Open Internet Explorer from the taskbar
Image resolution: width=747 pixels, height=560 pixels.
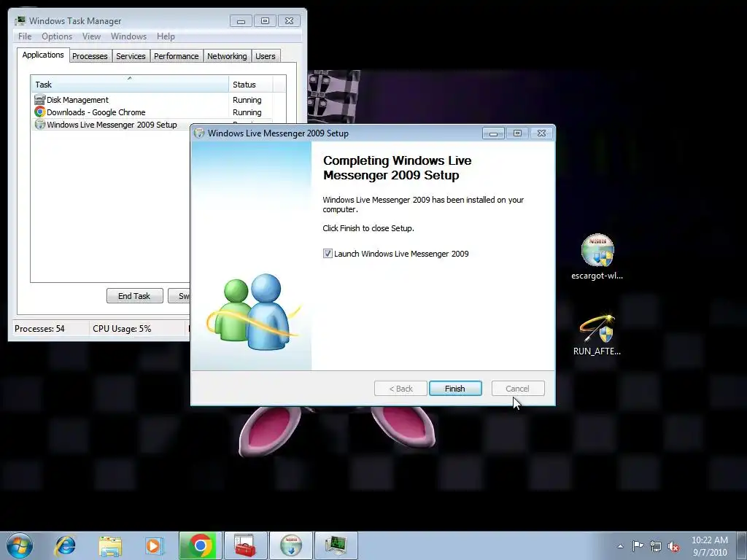tap(65, 545)
